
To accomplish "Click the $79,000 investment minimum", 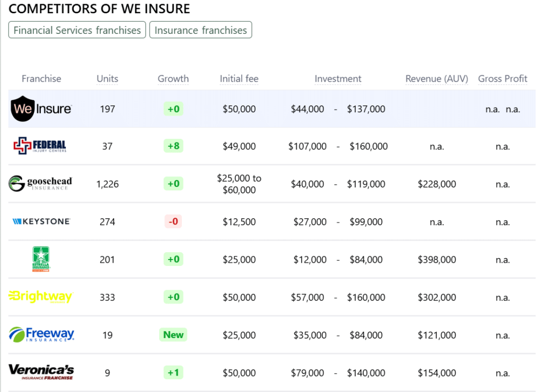I will [x=308, y=372].
